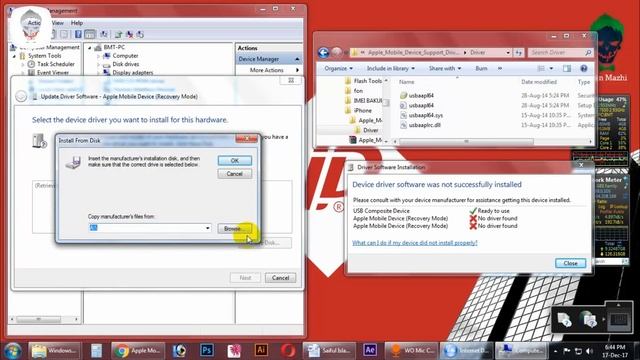The height and width of the screenshot is (360, 640).
Task: Expand the Computer device category
Action: click(x=98, y=56)
